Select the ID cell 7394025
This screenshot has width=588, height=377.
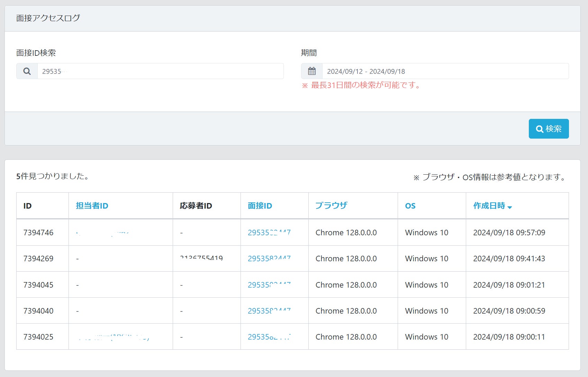tap(38, 337)
